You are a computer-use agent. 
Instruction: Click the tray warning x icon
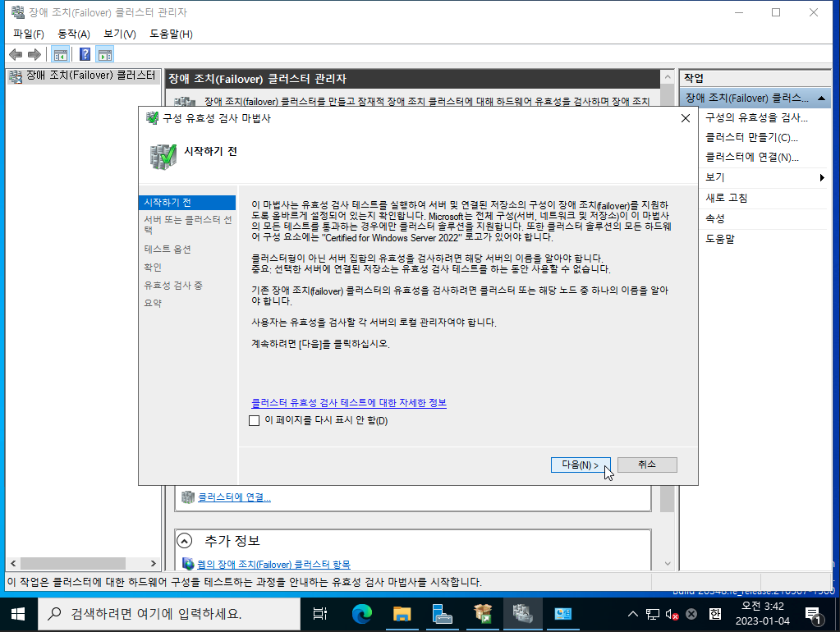click(x=691, y=614)
